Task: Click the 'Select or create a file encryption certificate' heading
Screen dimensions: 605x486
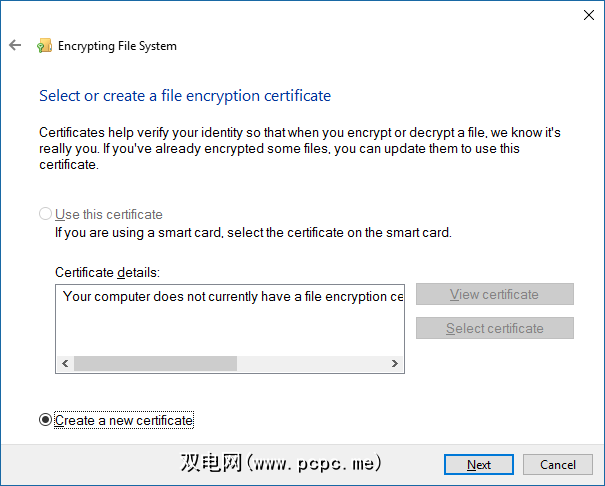Action: coord(185,96)
